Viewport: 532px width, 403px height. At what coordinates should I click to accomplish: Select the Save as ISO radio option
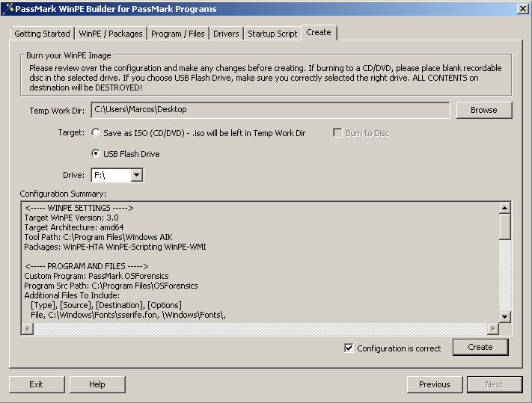[95, 133]
